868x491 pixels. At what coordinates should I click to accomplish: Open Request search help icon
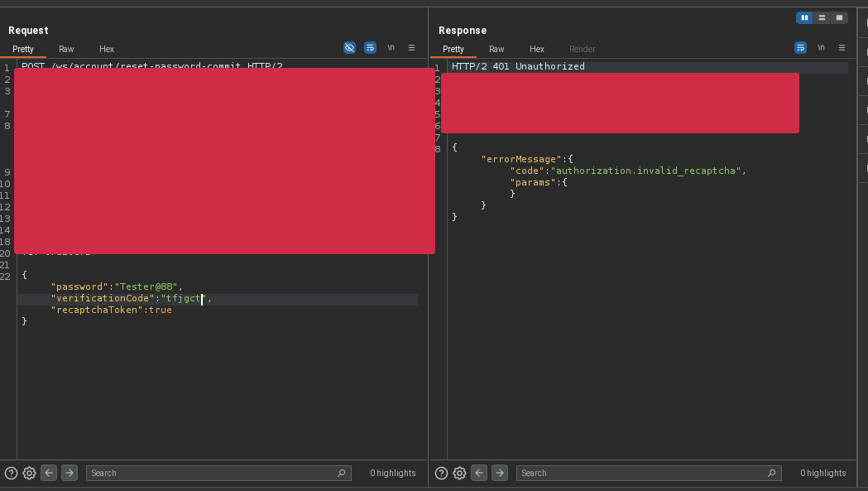coord(11,473)
